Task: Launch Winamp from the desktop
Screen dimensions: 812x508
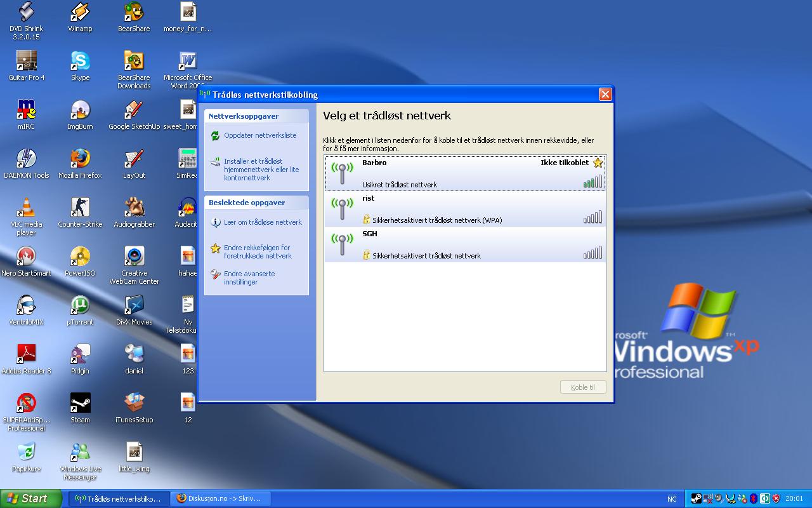Action: point(80,17)
